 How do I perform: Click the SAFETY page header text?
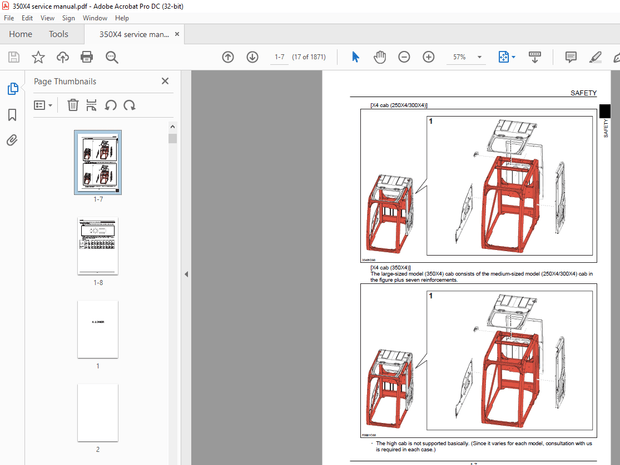click(x=583, y=93)
